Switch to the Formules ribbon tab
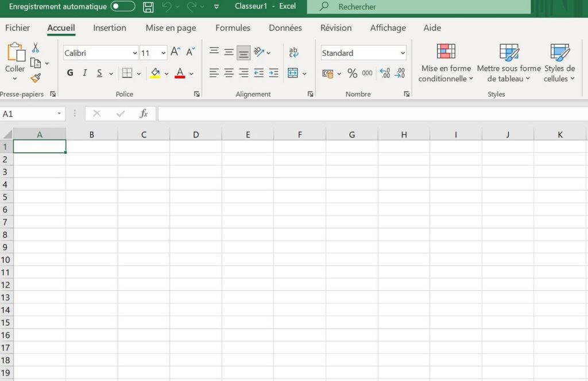 pyautogui.click(x=233, y=28)
